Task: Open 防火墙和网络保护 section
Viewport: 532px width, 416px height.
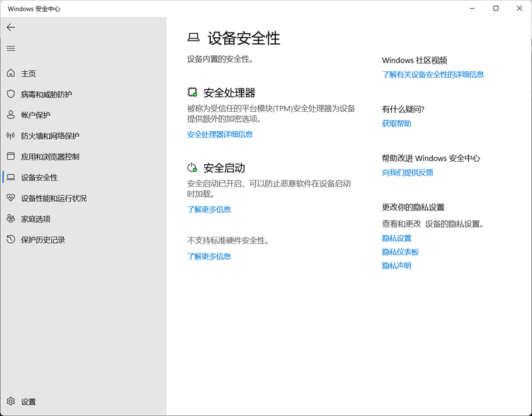Action: pyautogui.click(x=51, y=136)
